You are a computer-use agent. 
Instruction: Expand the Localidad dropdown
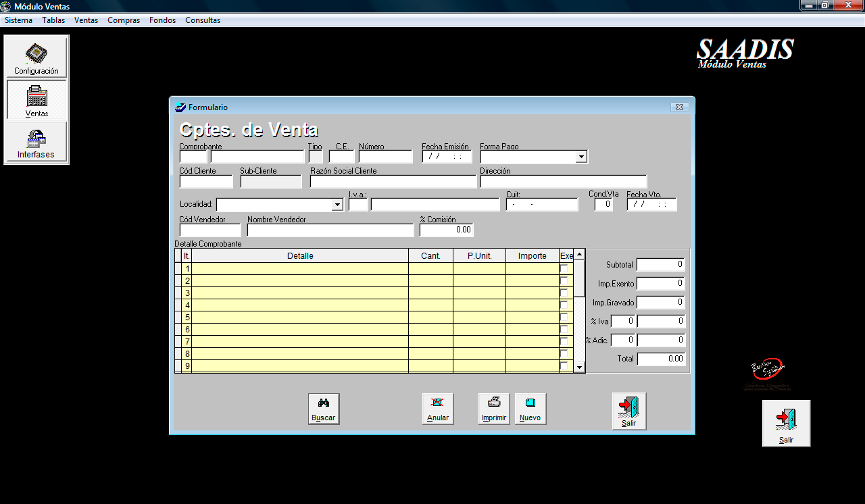[x=338, y=205]
